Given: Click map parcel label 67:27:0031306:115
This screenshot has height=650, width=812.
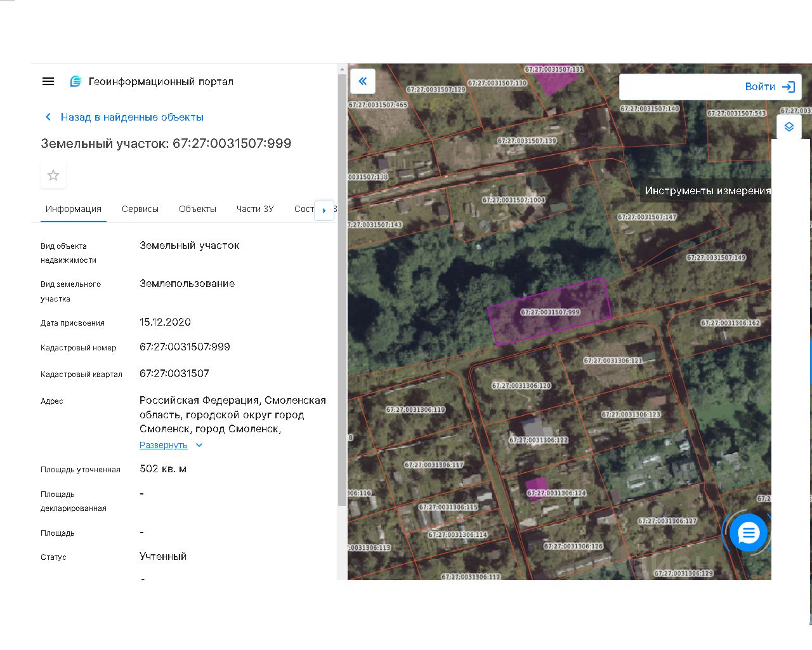Looking at the screenshot, I should pyautogui.click(x=448, y=507).
